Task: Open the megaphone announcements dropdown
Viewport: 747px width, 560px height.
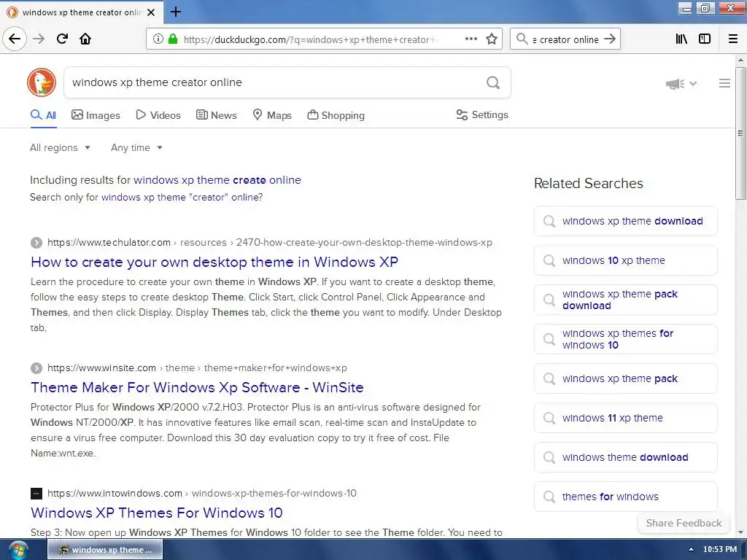Action: point(681,84)
